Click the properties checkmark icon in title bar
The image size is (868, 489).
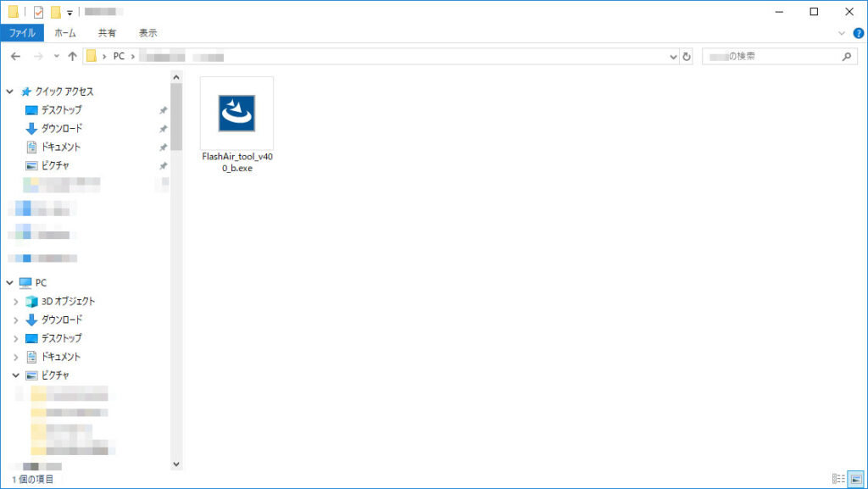tap(38, 12)
